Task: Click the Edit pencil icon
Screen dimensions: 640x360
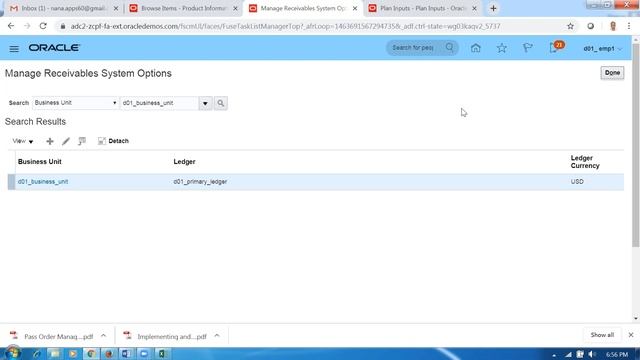Action: (x=66, y=141)
